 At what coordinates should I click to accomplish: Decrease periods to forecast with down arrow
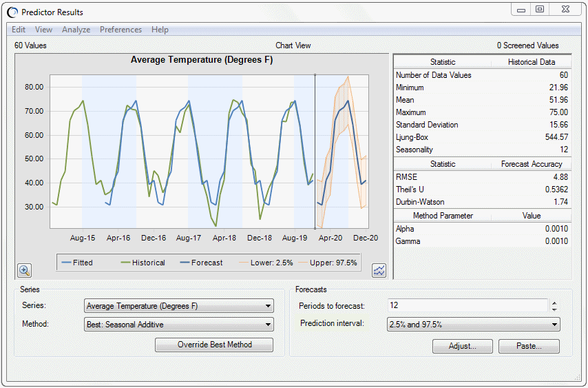click(554, 309)
